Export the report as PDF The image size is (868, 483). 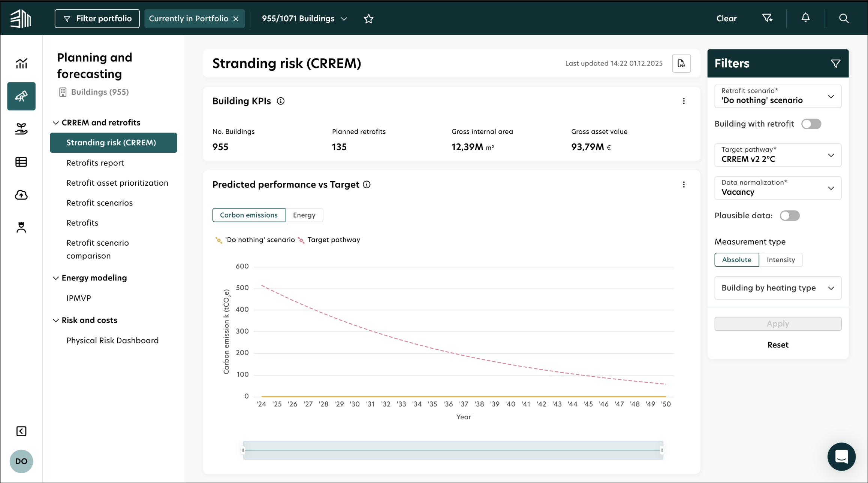681,63
